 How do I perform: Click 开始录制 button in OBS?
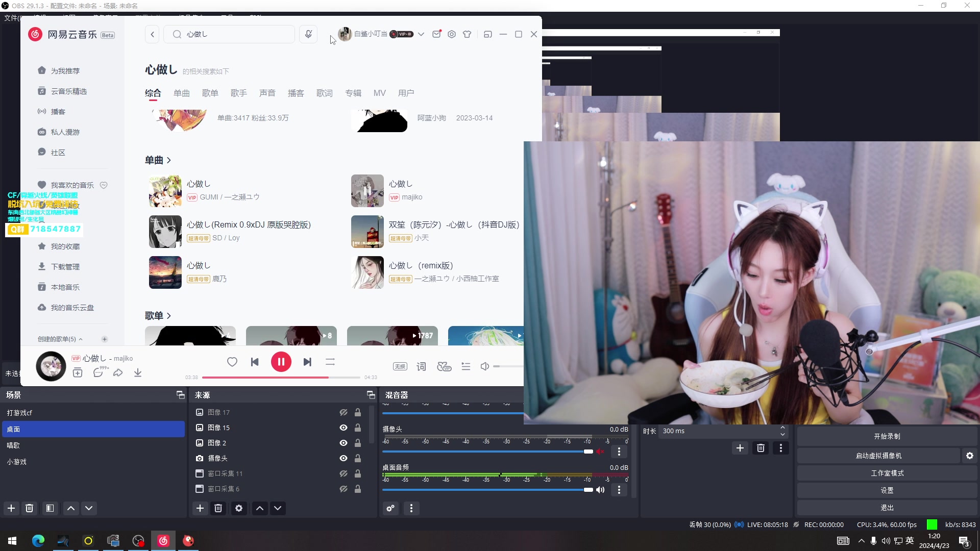coord(887,437)
